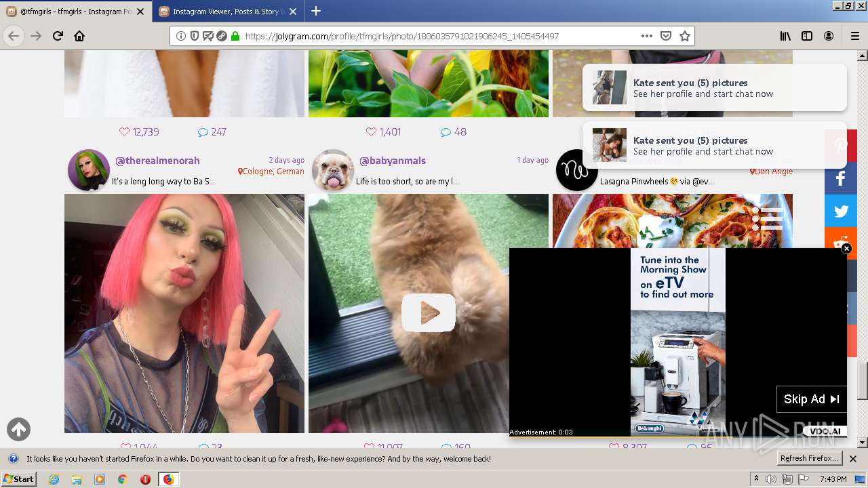Like the post with 1,401 likes
The height and width of the screenshot is (488, 868).
383,132
